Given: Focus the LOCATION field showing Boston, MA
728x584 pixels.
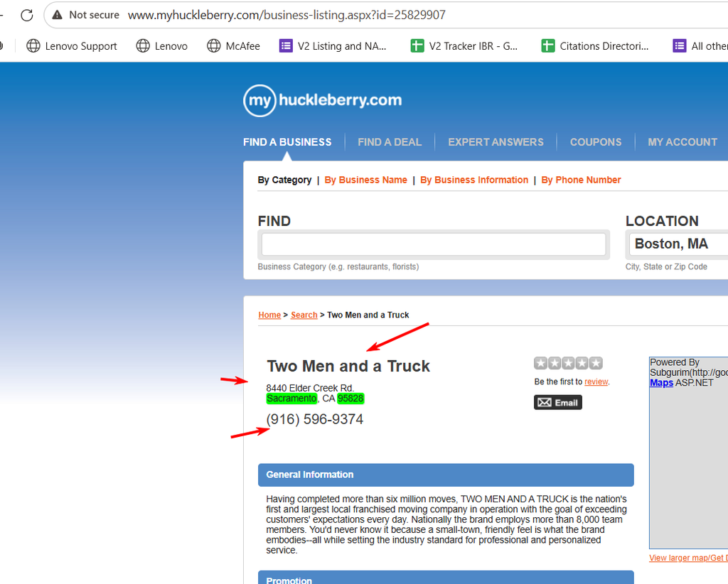Looking at the screenshot, I should 678,244.
